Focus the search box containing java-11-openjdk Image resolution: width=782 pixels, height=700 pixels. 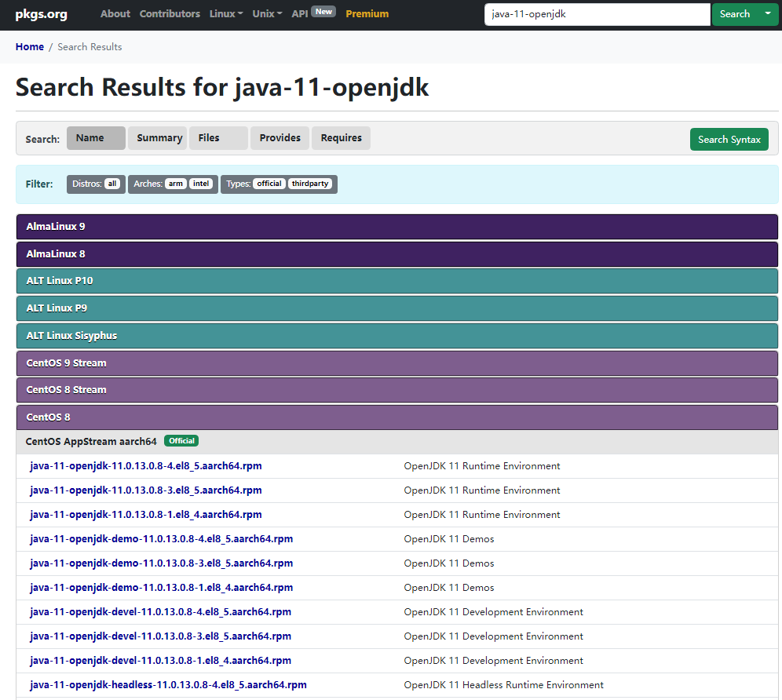coord(597,14)
